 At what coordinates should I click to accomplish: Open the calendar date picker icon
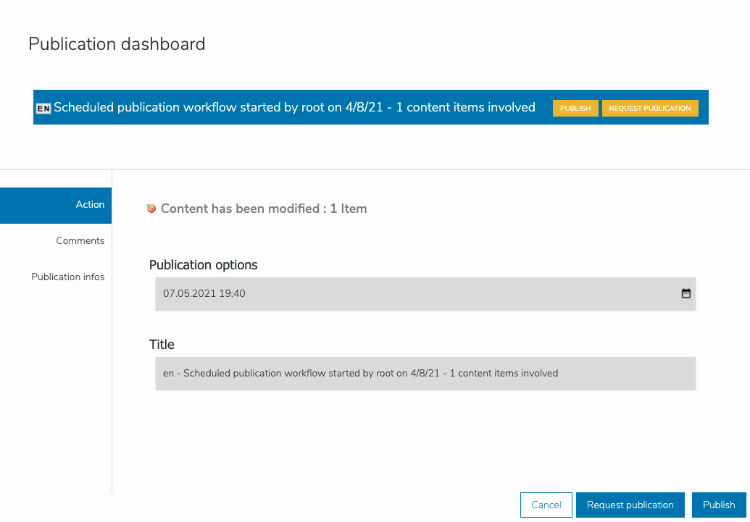pyautogui.click(x=686, y=293)
